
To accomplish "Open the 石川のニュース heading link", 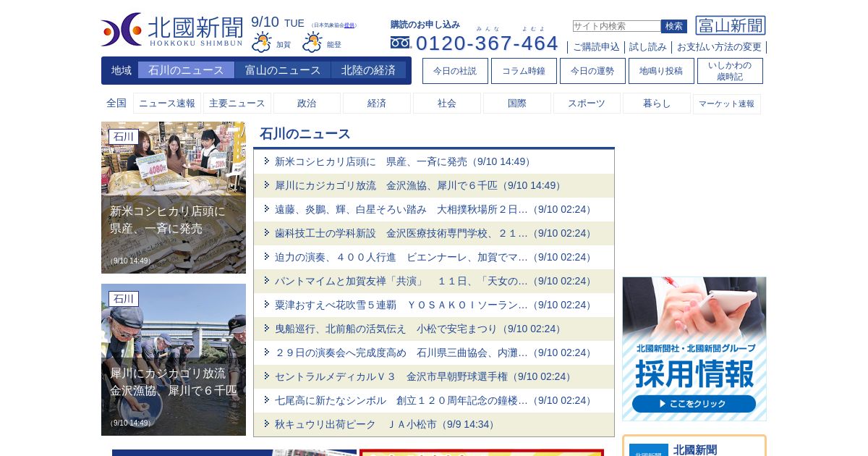I will 305,134.
